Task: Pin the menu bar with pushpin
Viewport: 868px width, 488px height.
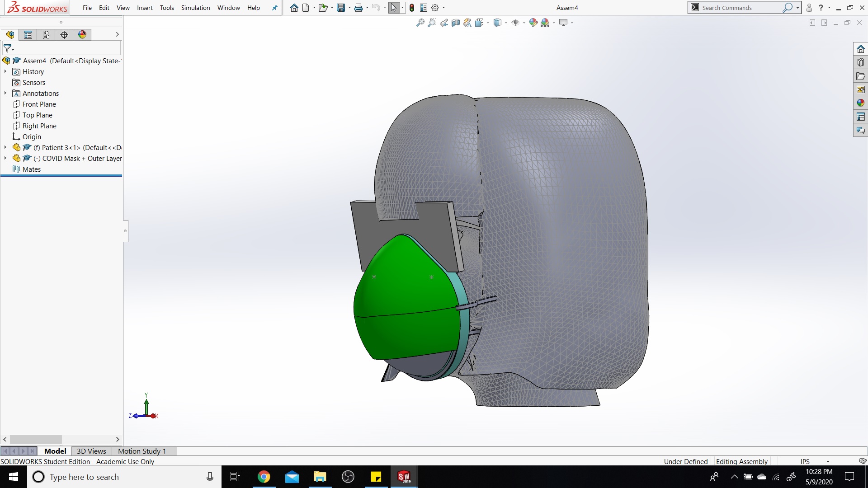Action: (274, 8)
